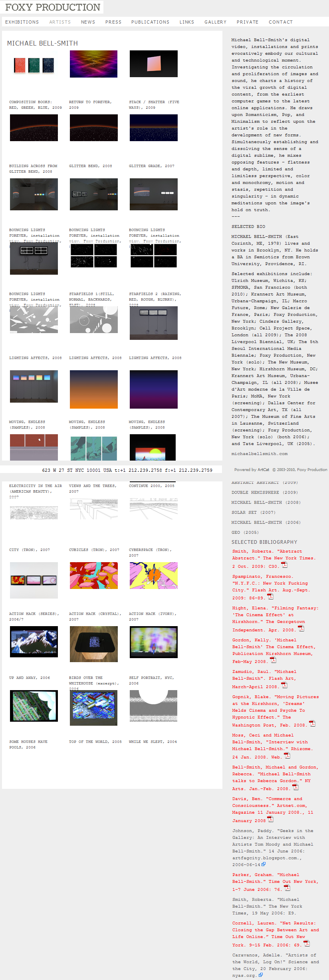This screenshot has width=329, height=980.
Task: Click external link icon after artfagcity entry
Action: click(264, 864)
